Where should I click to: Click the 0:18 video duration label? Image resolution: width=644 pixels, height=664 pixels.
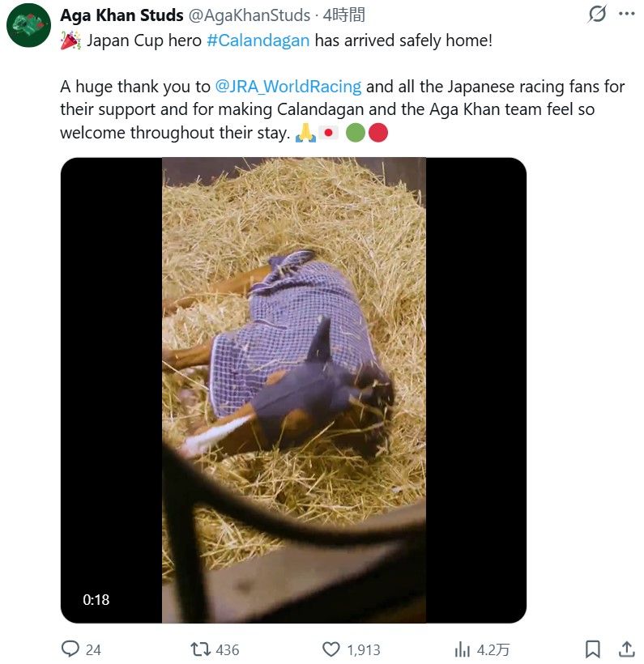click(96, 600)
